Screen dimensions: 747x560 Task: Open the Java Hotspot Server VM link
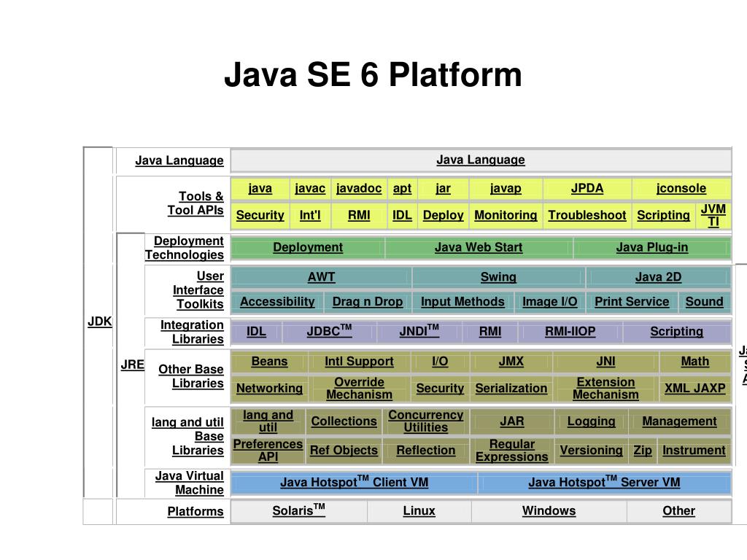coord(605,482)
